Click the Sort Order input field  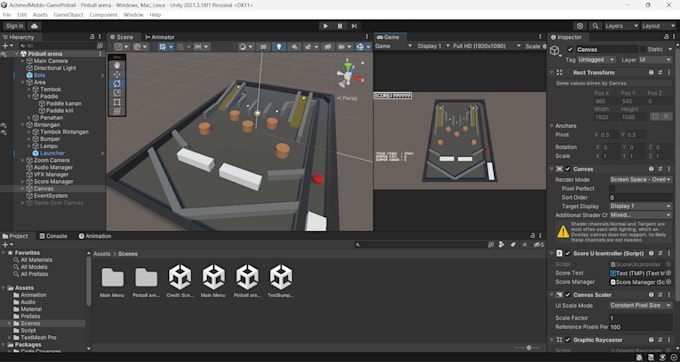641,197
